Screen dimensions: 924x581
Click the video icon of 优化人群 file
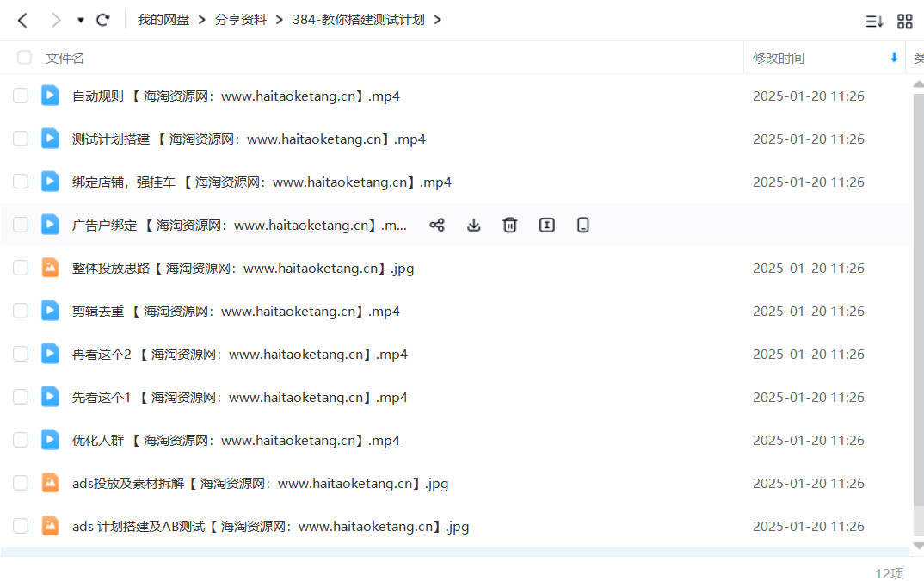(x=50, y=440)
